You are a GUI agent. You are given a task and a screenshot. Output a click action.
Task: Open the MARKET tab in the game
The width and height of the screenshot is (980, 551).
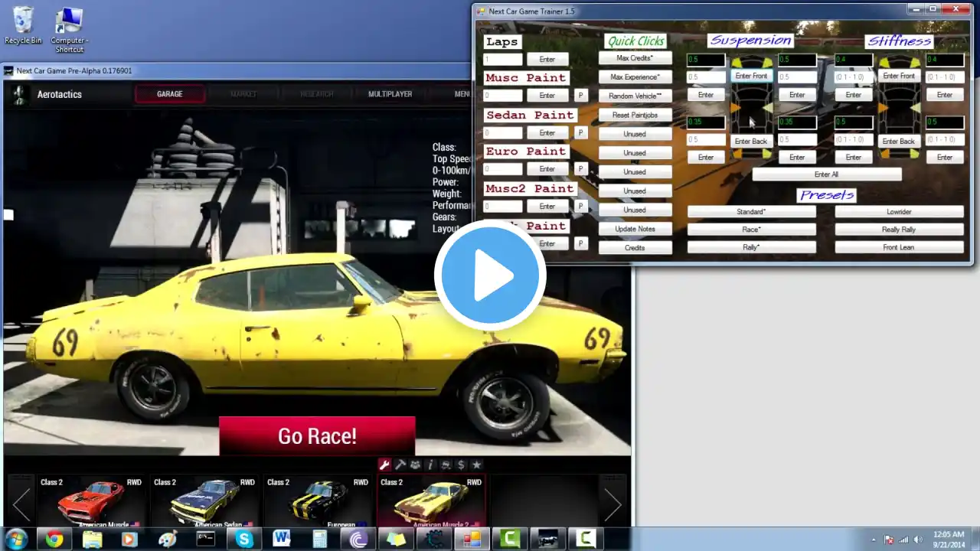click(243, 94)
